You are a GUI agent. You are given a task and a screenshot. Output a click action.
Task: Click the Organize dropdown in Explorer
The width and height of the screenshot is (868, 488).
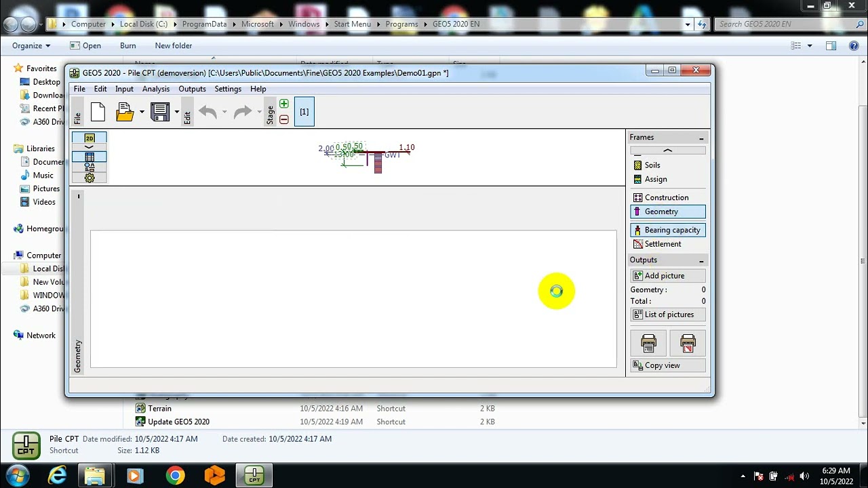pyautogui.click(x=31, y=45)
